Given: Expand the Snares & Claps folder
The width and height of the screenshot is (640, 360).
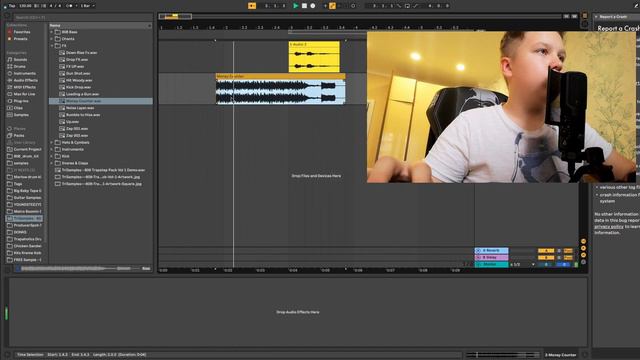Looking at the screenshot, I should [52, 163].
